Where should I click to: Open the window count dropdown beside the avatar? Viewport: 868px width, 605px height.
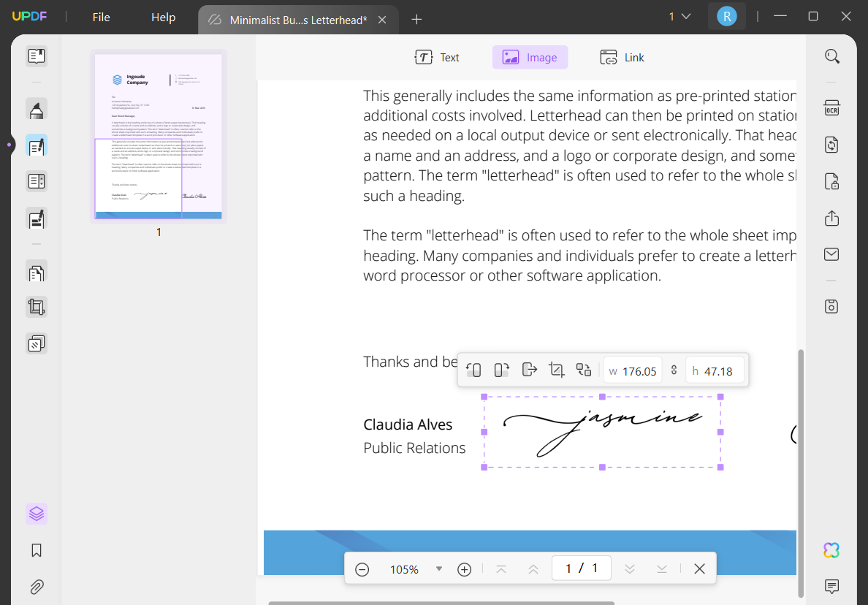(x=679, y=15)
